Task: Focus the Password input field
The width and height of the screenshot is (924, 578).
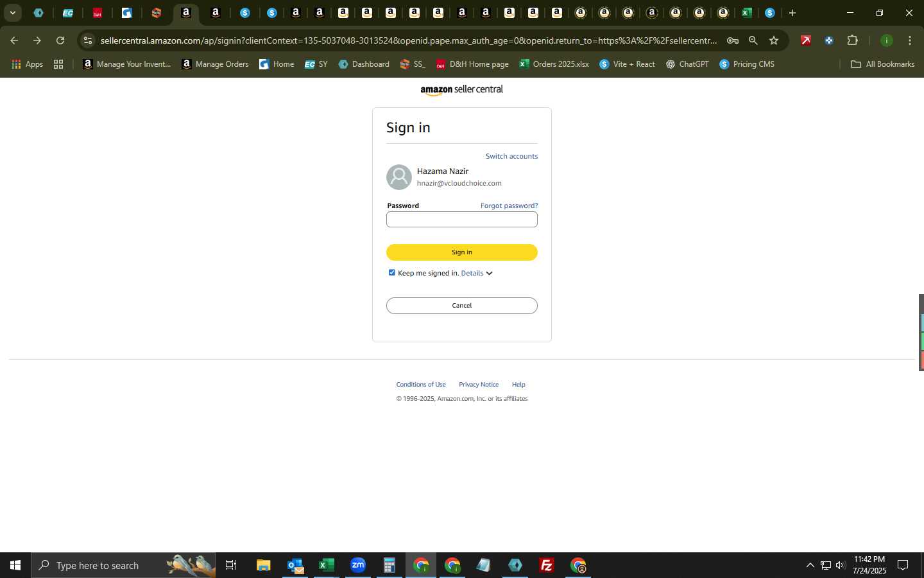Action: [x=462, y=220]
